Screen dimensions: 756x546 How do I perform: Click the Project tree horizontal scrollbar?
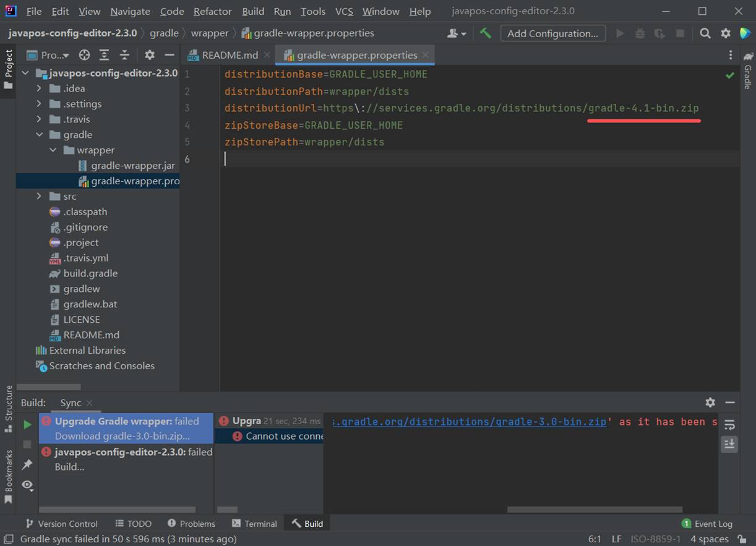click(x=48, y=387)
